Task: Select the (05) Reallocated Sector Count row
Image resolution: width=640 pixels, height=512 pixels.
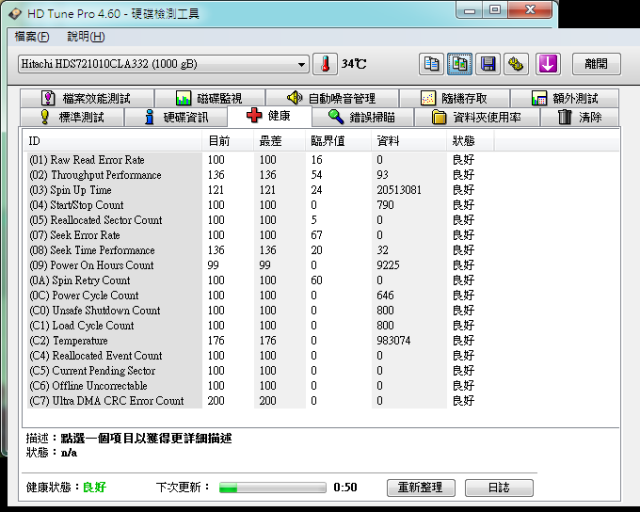Action: point(261,220)
